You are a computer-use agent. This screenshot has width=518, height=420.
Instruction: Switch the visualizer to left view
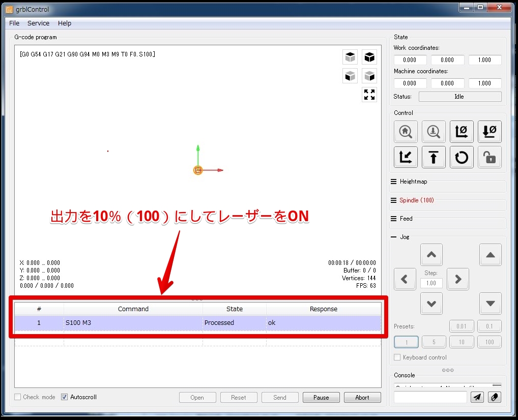369,76
